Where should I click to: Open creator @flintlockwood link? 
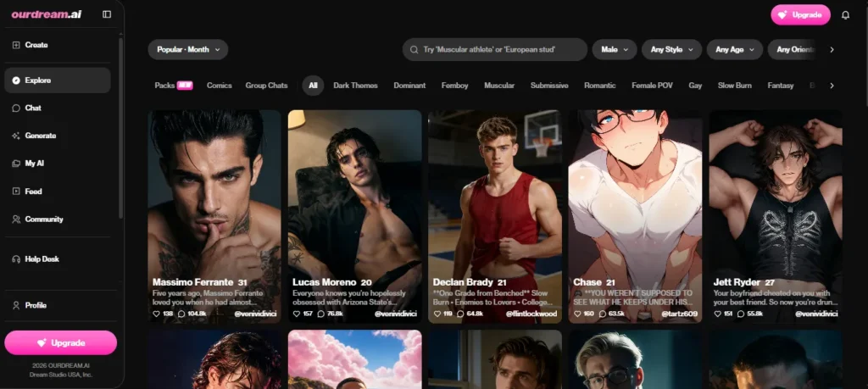(531, 314)
